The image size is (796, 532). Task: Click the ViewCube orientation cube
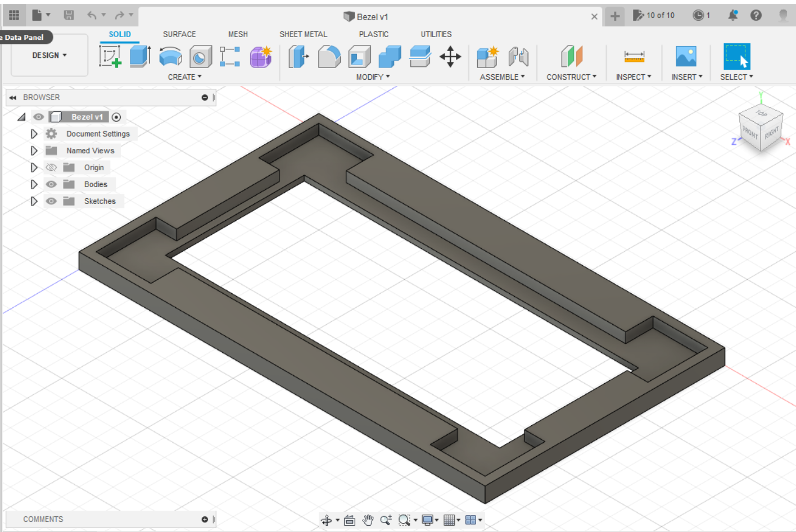(761, 129)
